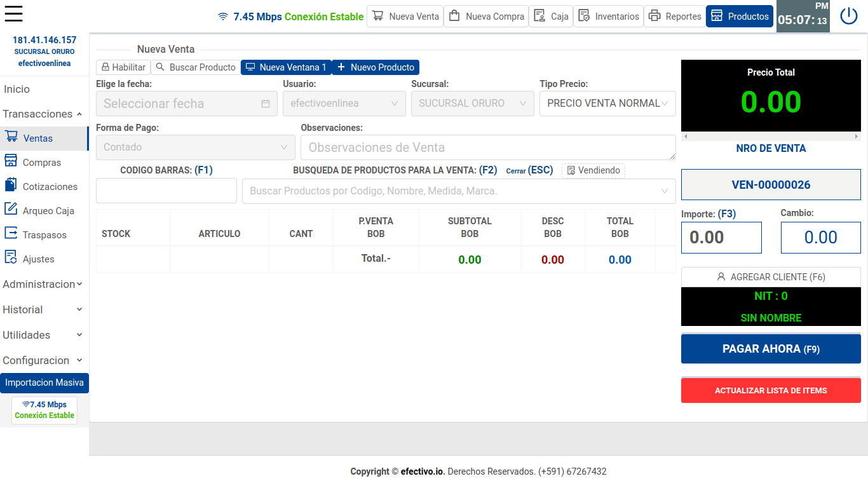Image resolution: width=868 pixels, height=488 pixels.
Task: Open Reportes from top toolbar
Action: pyautogui.click(x=674, y=17)
